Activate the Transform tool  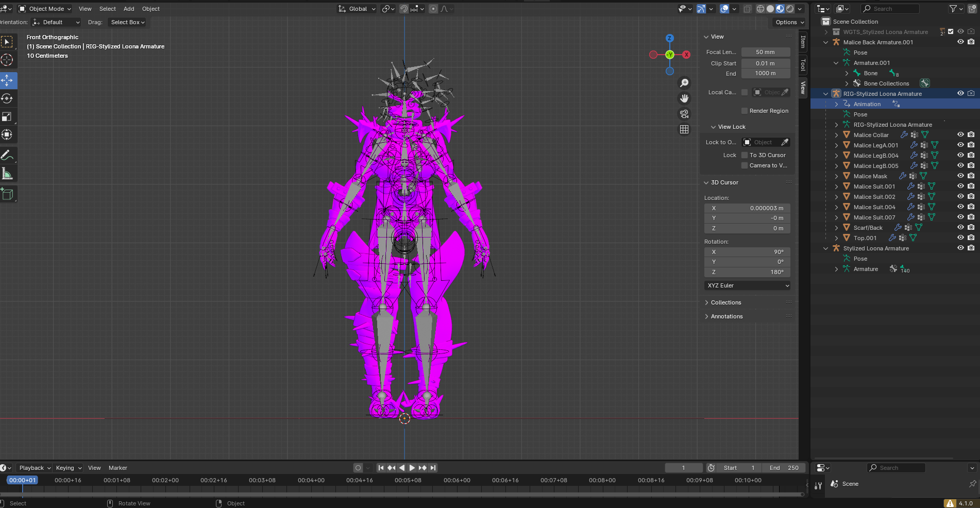[7, 135]
